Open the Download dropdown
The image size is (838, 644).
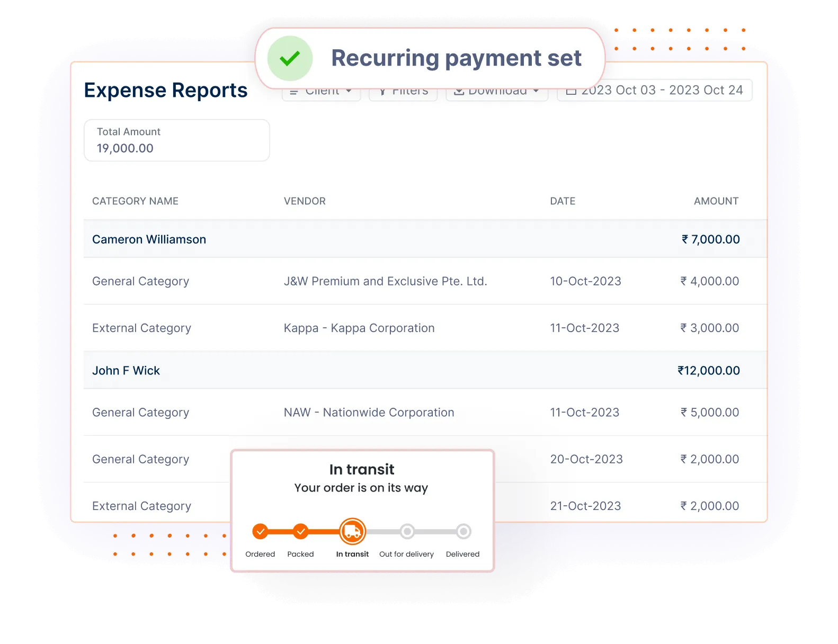(497, 95)
